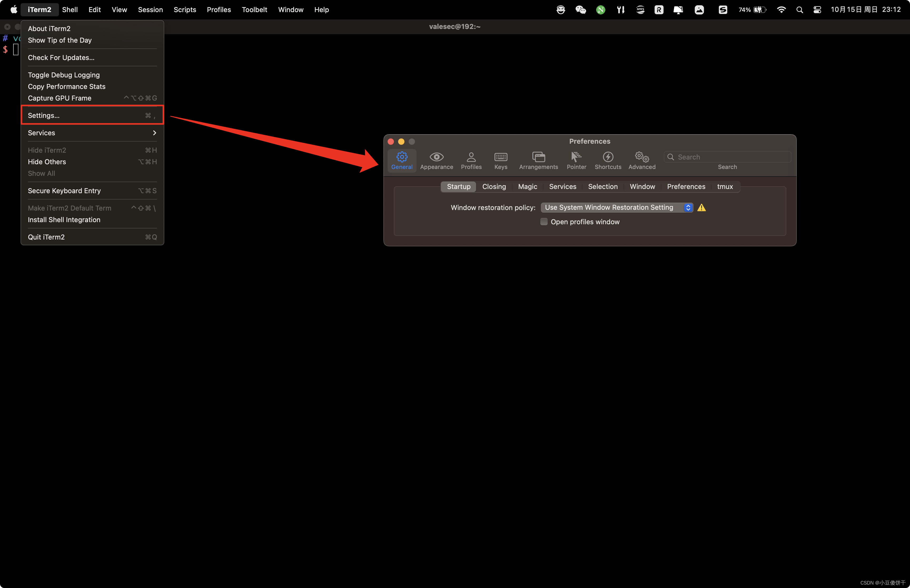
Task: Open the Arrangements panel icon
Action: click(x=538, y=159)
